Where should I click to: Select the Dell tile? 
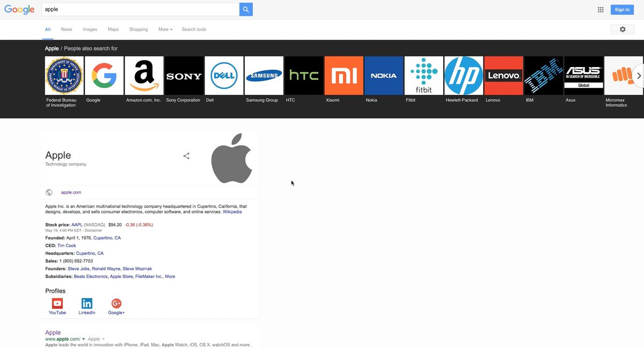[x=224, y=76]
